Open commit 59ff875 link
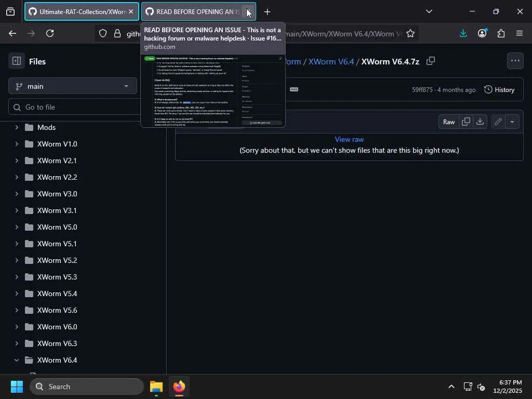The height and width of the screenshot is (399, 532). click(x=422, y=90)
